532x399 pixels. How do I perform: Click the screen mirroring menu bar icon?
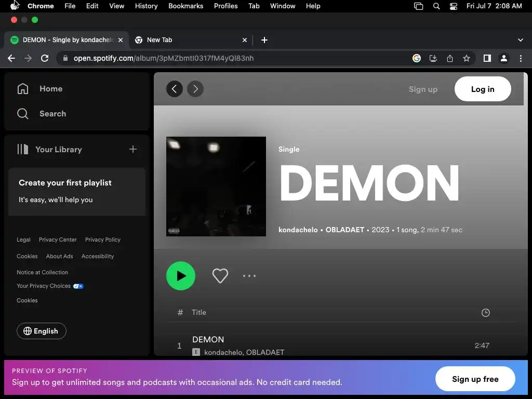click(418, 6)
